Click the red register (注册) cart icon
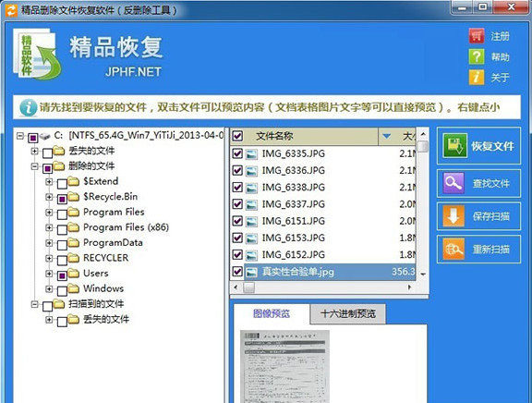 click(x=477, y=36)
